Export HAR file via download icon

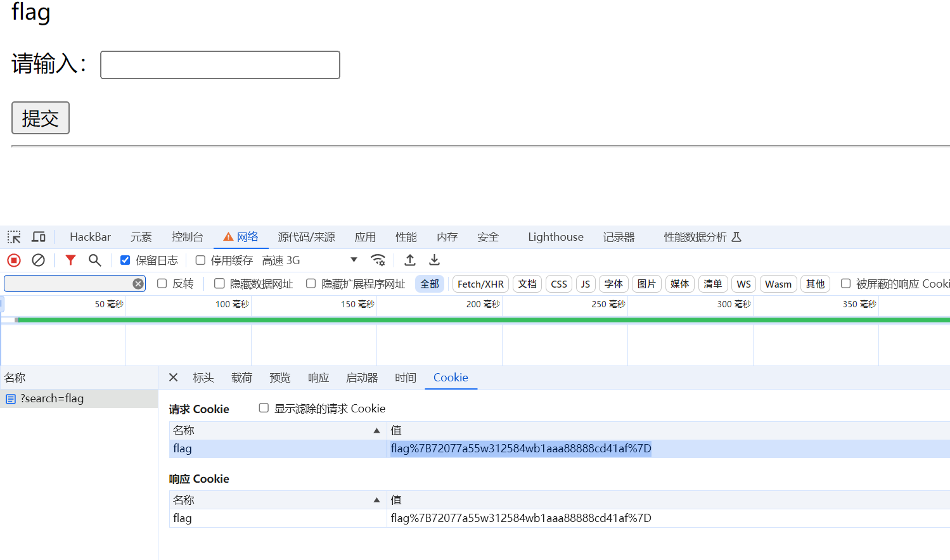click(434, 260)
